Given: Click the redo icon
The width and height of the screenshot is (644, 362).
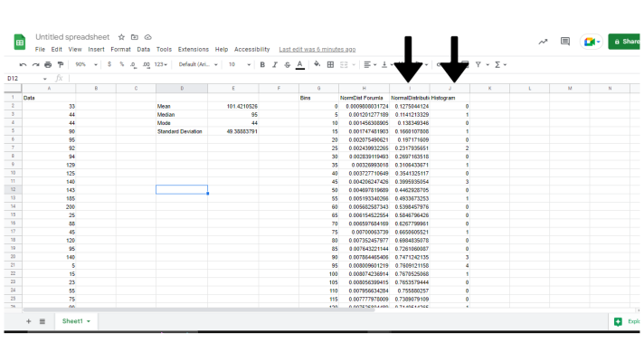Looking at the screenshot, I should pos(36,64).
